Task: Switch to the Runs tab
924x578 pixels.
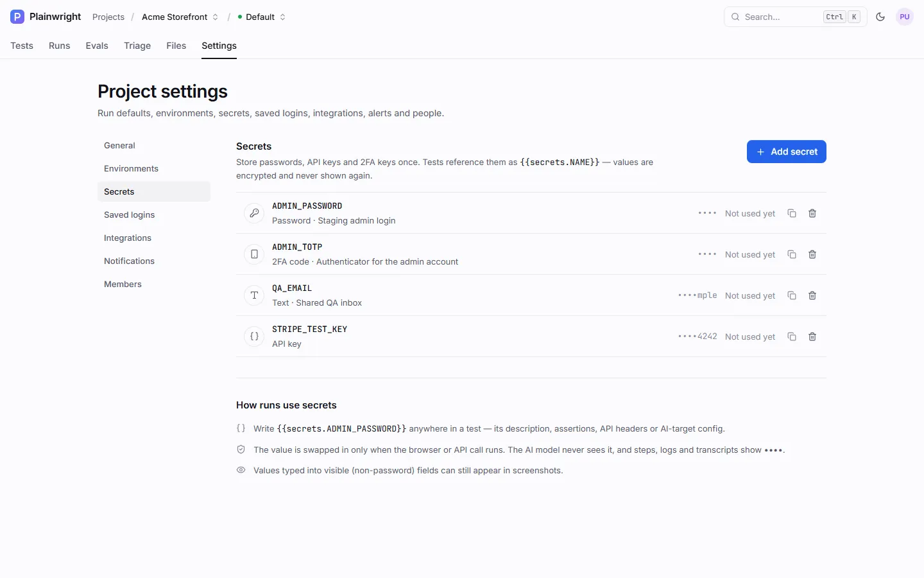Action: click(60, 46)
